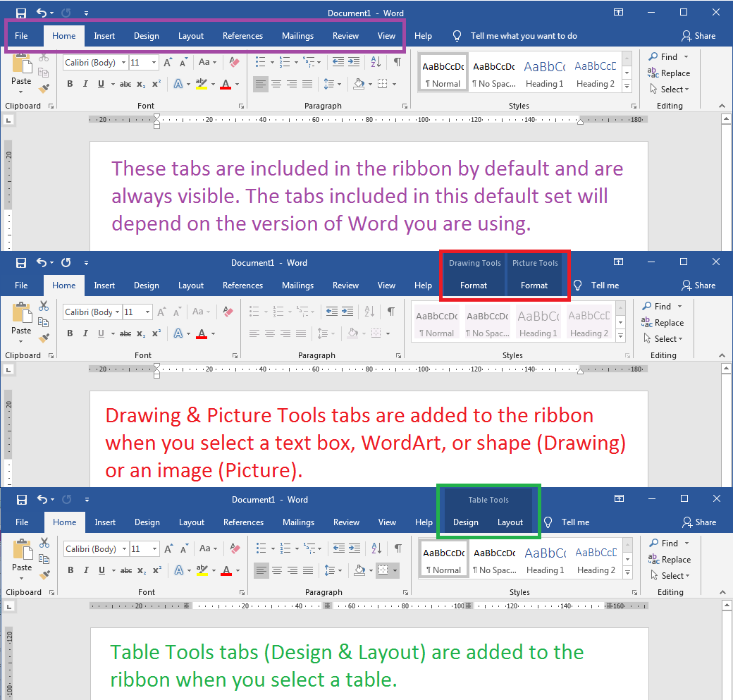Click Share button in top window
The width and height of the screenshot is (733, 700).
click(x=699, y=36)
